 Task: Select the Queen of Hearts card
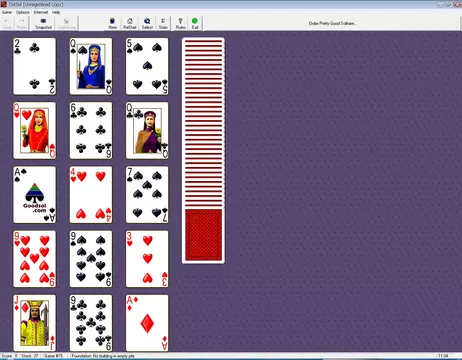coord(34,130)
